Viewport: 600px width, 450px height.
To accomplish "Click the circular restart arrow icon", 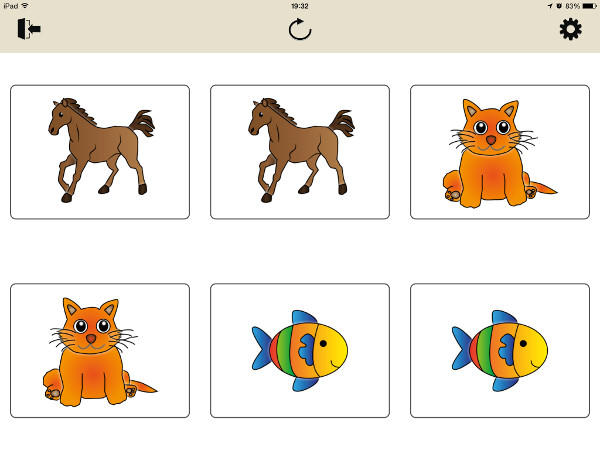I will 300,29.
